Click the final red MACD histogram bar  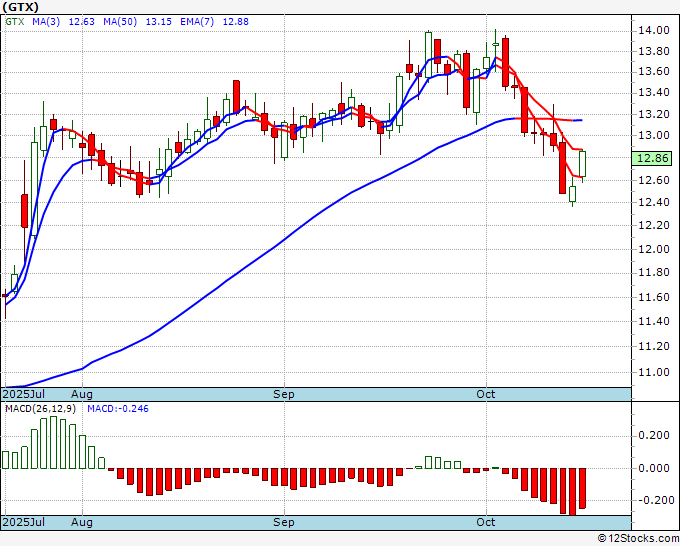pos(582,488)
